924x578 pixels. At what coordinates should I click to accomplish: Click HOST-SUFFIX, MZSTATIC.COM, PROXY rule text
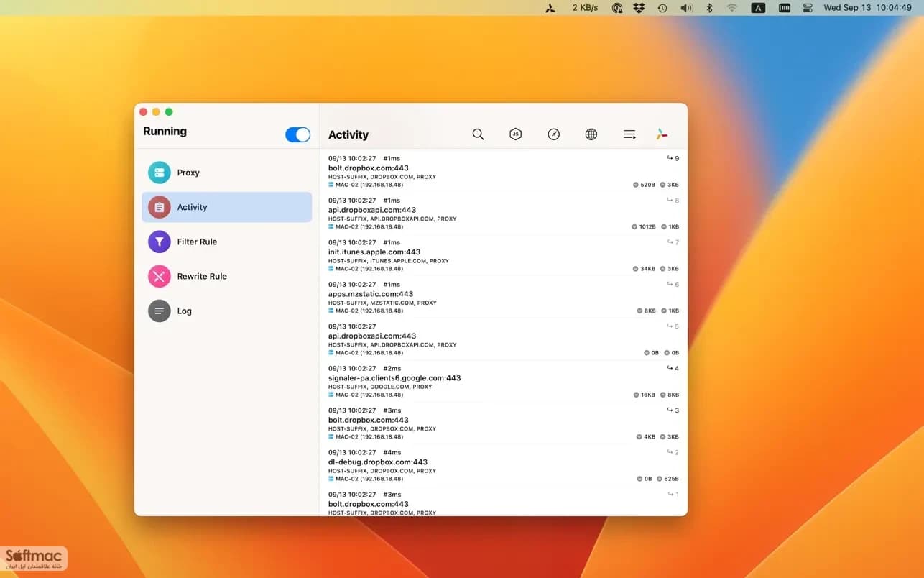pos(382,303)
